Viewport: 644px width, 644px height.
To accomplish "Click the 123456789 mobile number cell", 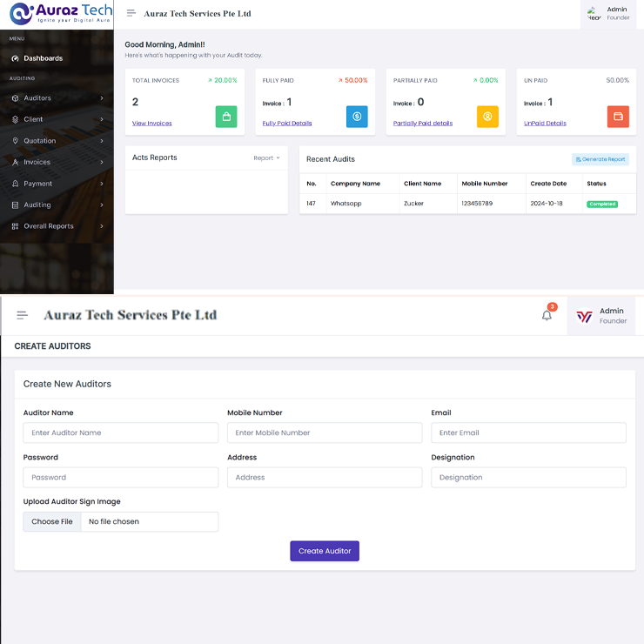I will [477, 204].
